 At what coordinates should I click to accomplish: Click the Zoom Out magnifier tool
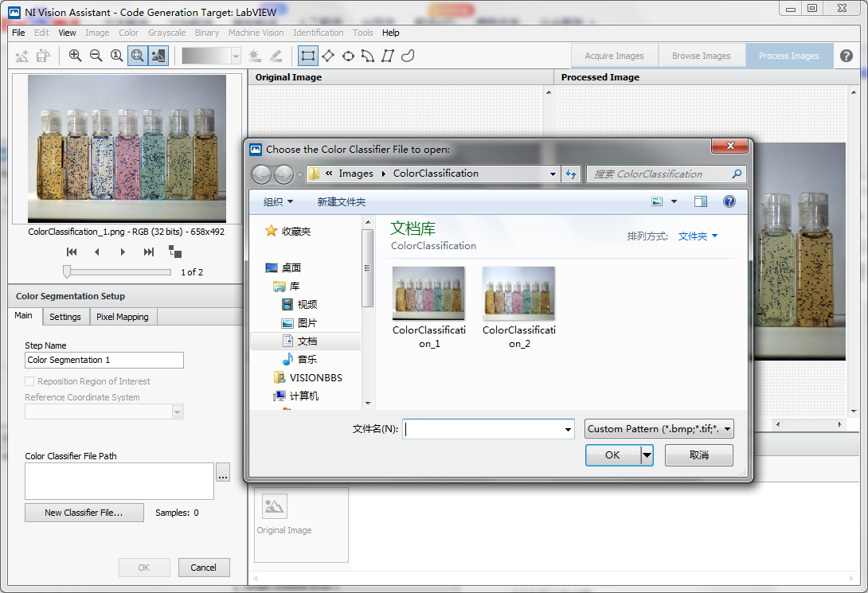[96, 56]
